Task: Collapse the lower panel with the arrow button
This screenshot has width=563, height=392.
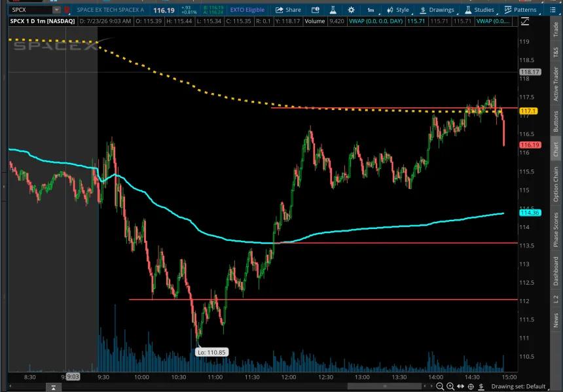Action: [53, 387]
